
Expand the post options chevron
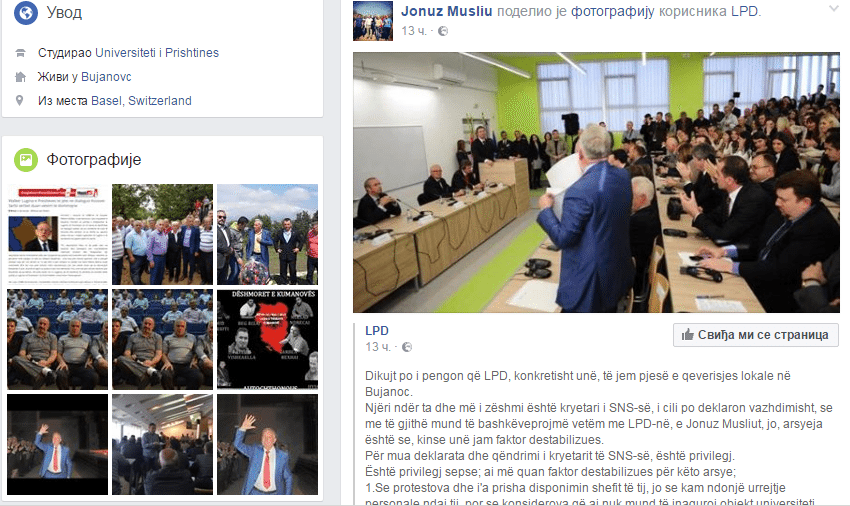834,9
